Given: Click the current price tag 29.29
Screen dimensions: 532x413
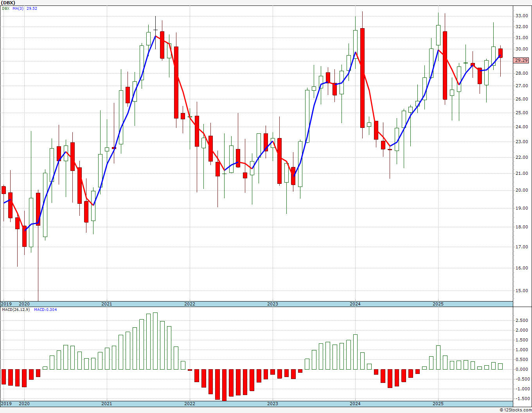Looking at the screenshot, I should (x=521, y=60).
